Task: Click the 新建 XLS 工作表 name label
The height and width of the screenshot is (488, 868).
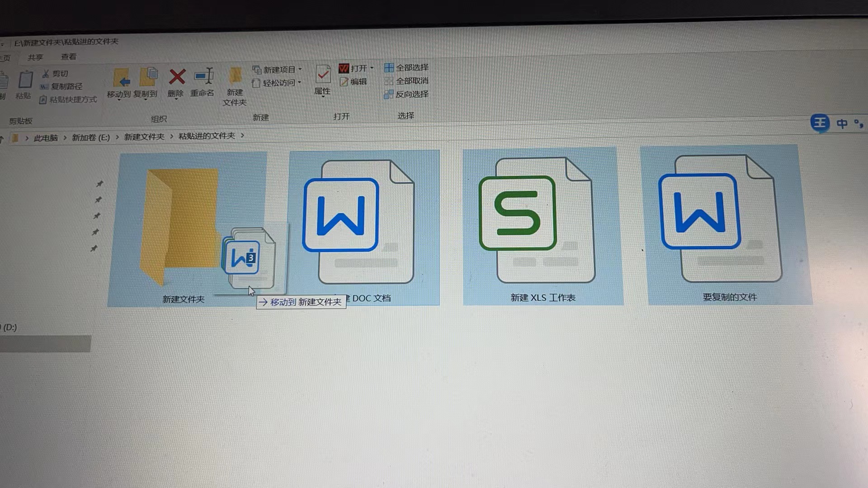Action: pos(543,297)
